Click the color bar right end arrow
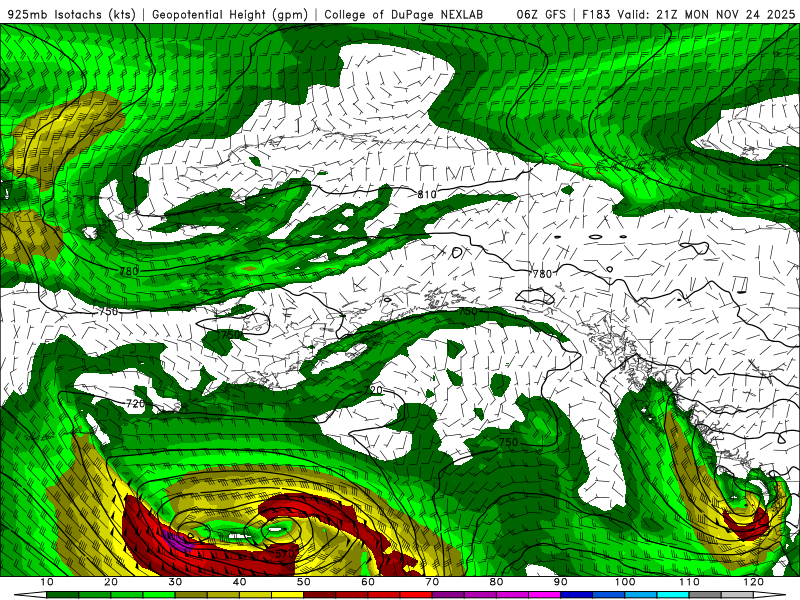800x600 pixels. click(x=770, y=595)
